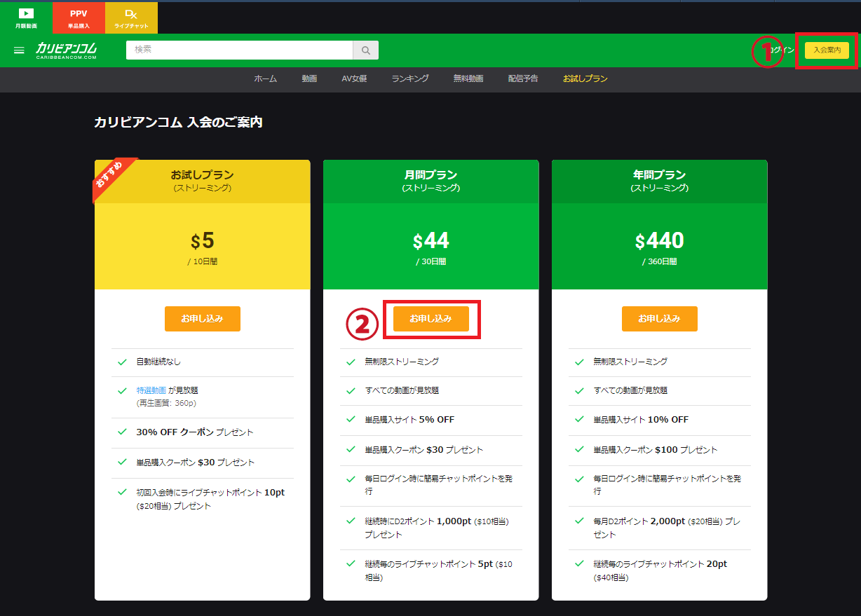Click the search magnifier button
The image size is (861, 616).
coord(365,50)
